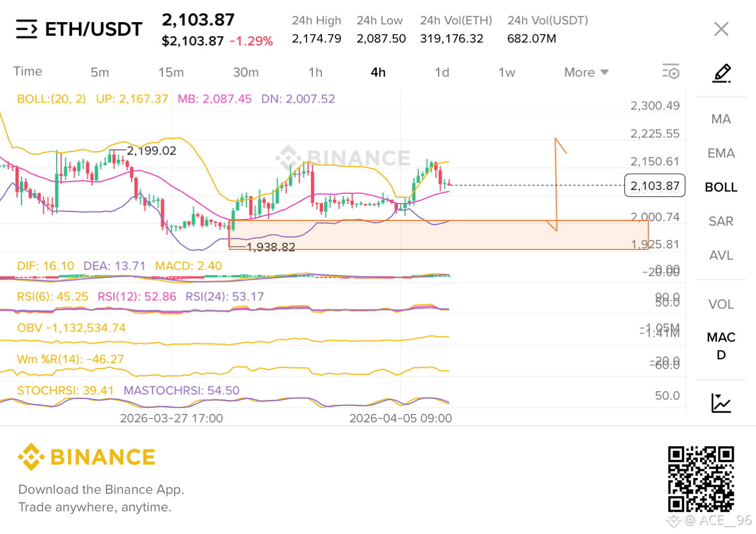
Task: Click the RSI(6): 45.25 legend
Action: tap(53, 296)
